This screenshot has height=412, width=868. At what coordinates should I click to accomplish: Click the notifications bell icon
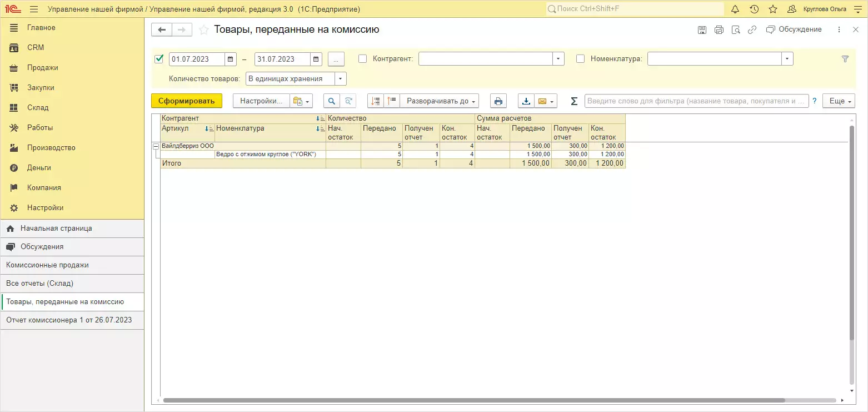(x=735, y=9)
